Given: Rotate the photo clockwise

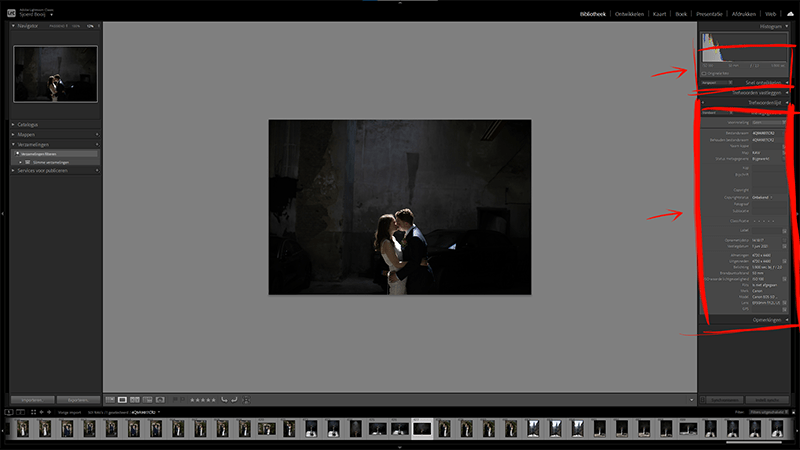Looking at the screenshot, I should 234,400.
